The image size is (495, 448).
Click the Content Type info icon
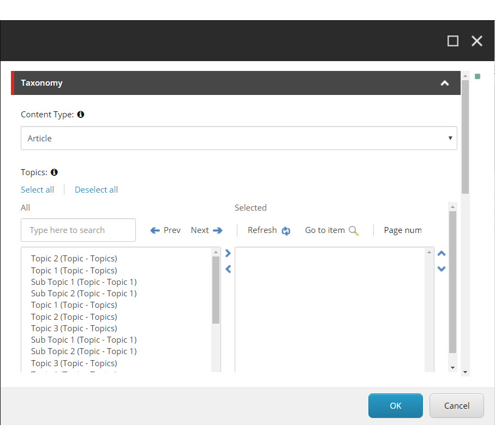click(x=81, y=115)
